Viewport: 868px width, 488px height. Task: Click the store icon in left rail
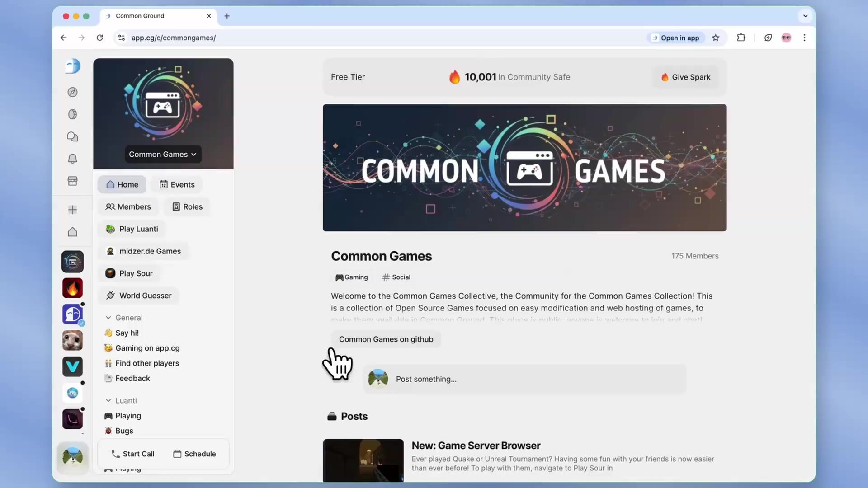click(x=72, y=181)
